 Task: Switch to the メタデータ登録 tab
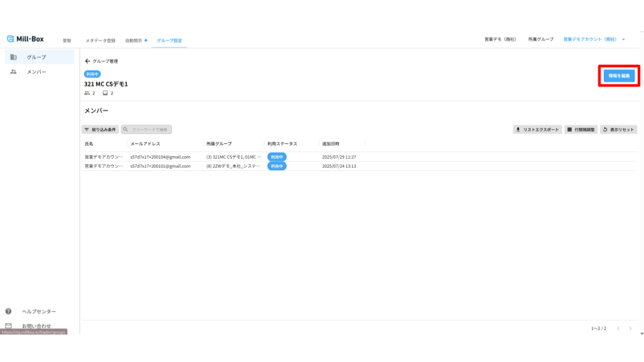(x=101, y=40)
